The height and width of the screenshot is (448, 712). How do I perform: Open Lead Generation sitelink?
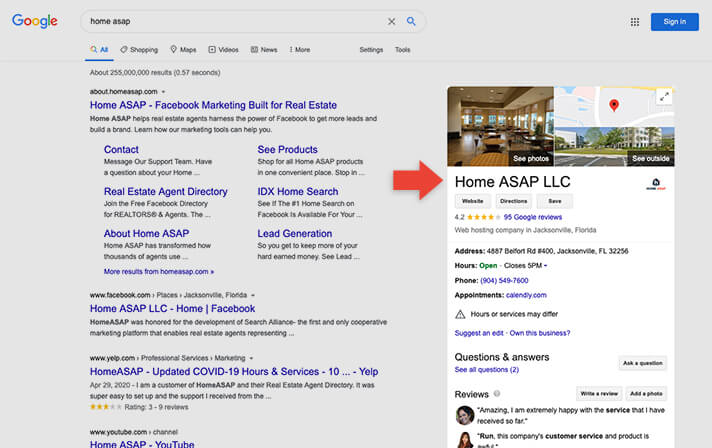tap(294, 233)
